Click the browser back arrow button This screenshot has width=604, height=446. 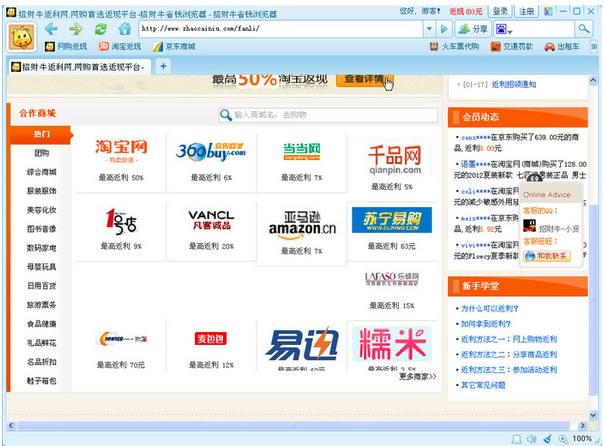click(51, 29)
